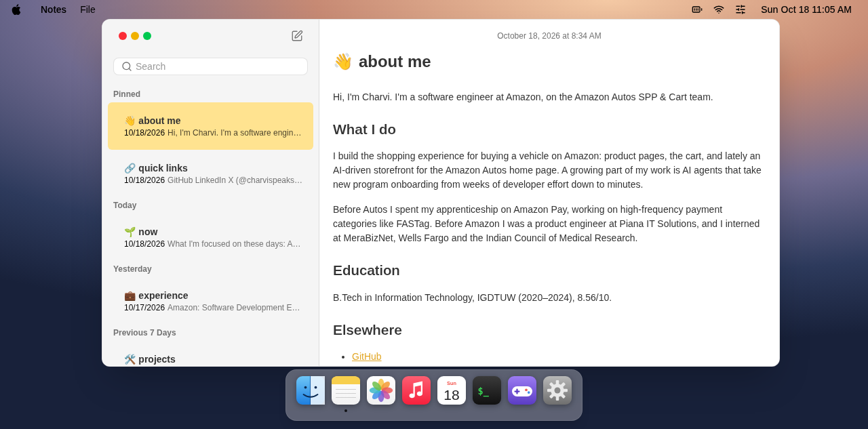Screen dimensions: 868x429
Task: Open Photos from the Dock
Action: pyautogui.click(x=381, y=390)
